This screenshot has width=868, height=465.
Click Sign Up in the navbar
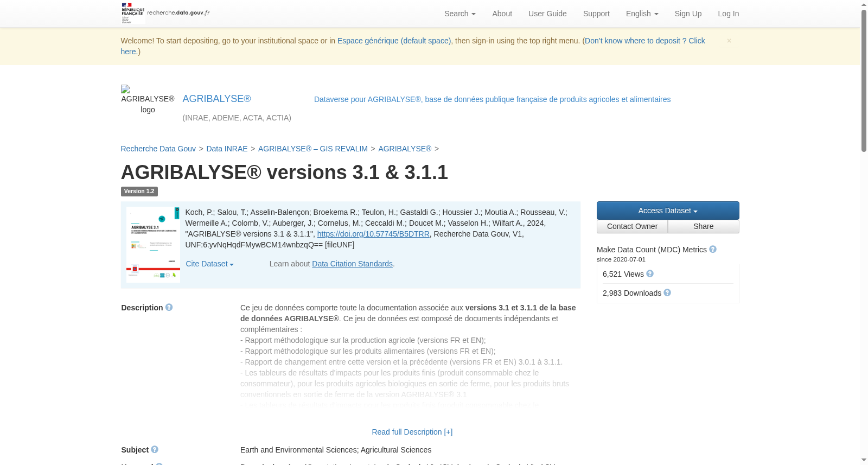click(688, 14)
